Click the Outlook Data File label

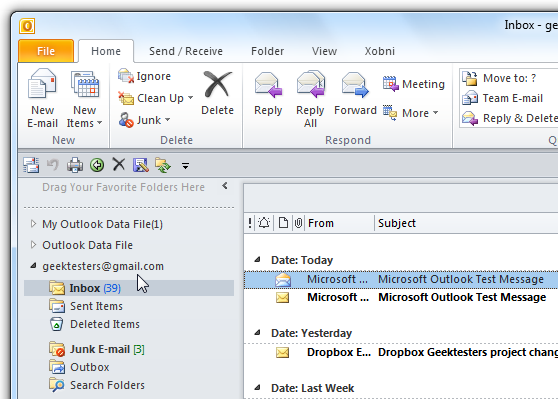pyautogui.click(x=88, y=245)
